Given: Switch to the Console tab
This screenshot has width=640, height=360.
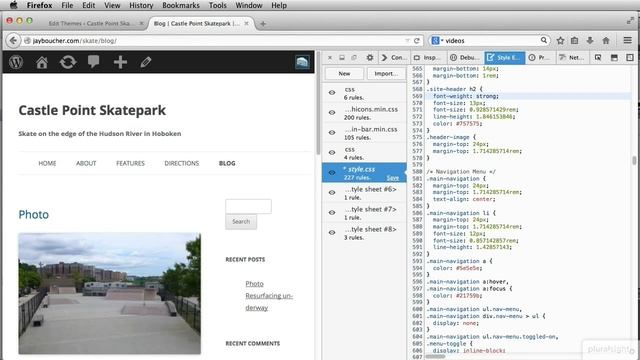Looking at the screenshot, I should 394,58.
